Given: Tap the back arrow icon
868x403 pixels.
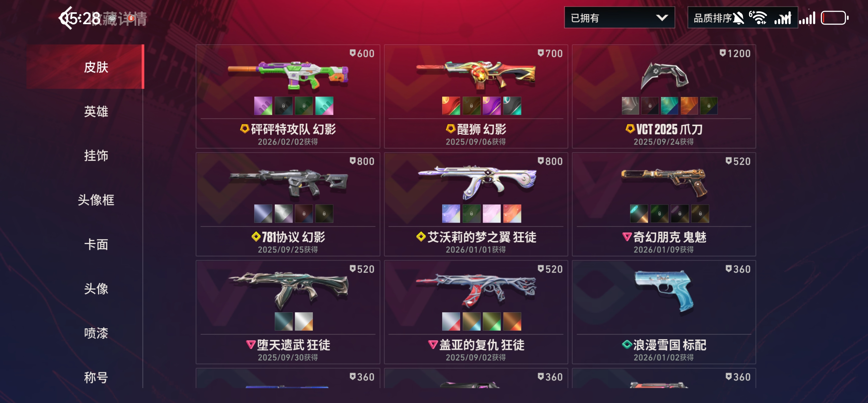Looking at the screenshot, I should 65,18.
